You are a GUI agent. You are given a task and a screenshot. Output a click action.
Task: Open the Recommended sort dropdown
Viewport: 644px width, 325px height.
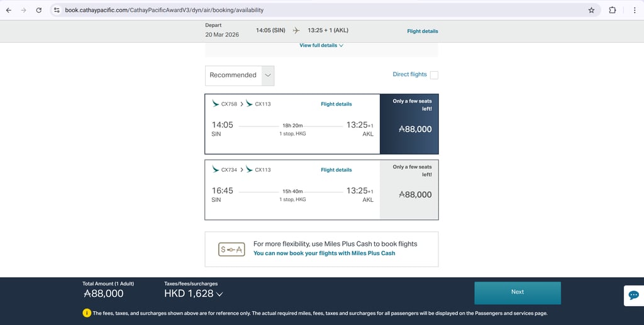tap(240, 75)
